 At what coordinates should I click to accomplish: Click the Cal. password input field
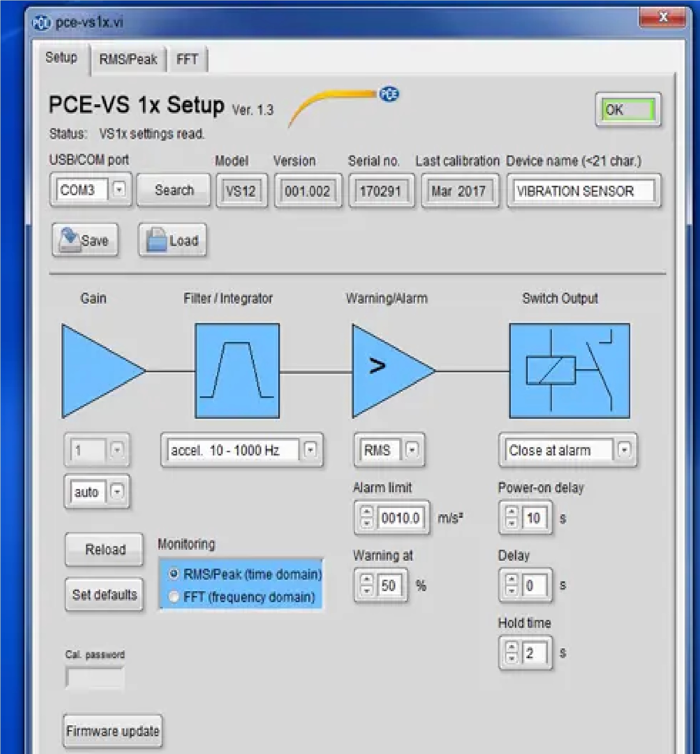pos(95,677)
